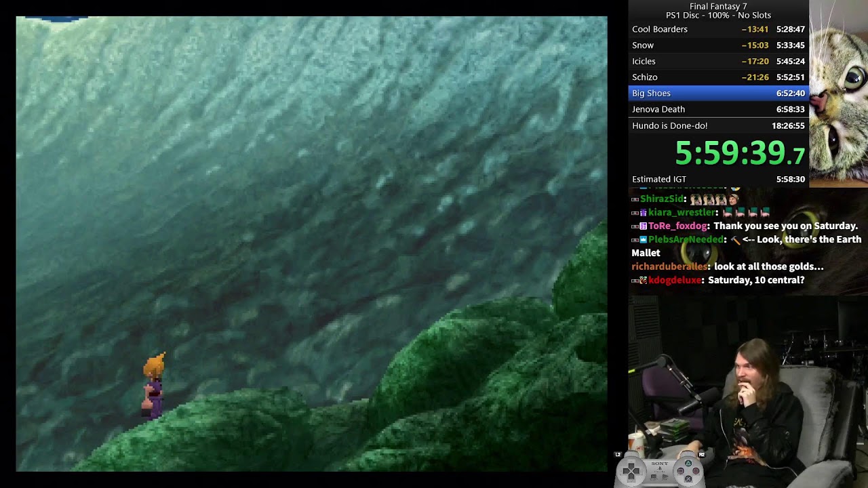Click the hammer emote in PlebsAreNeeded's message

[736, 241]
